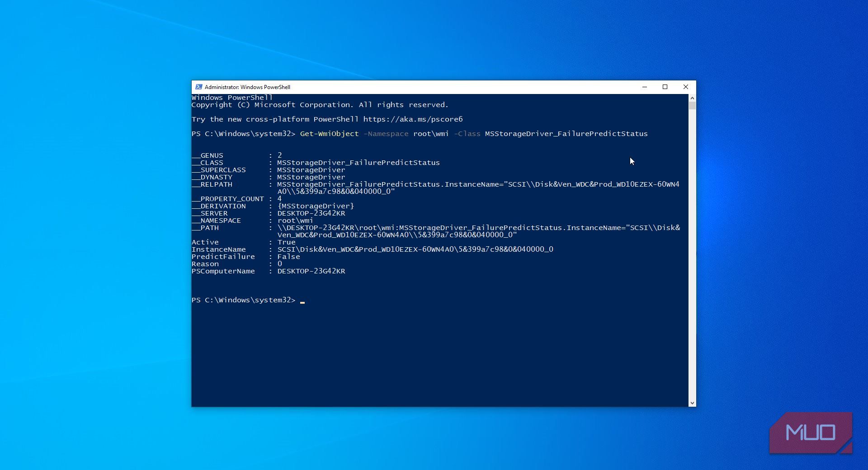Click the __PROPERTY_COUNT label
This screenshot has width=868, height=470.
click(228, 199)
